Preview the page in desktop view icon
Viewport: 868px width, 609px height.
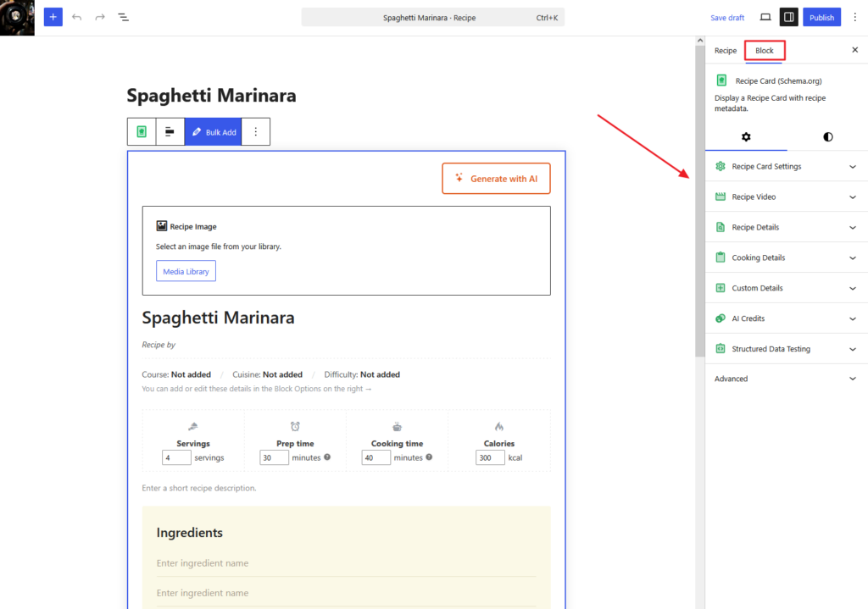(x=765, y=17)
